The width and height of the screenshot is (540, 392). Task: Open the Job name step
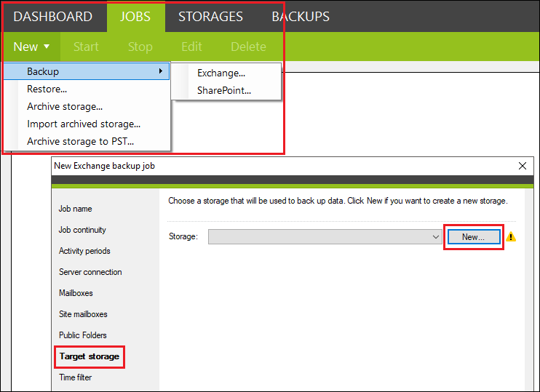(75, 209)
